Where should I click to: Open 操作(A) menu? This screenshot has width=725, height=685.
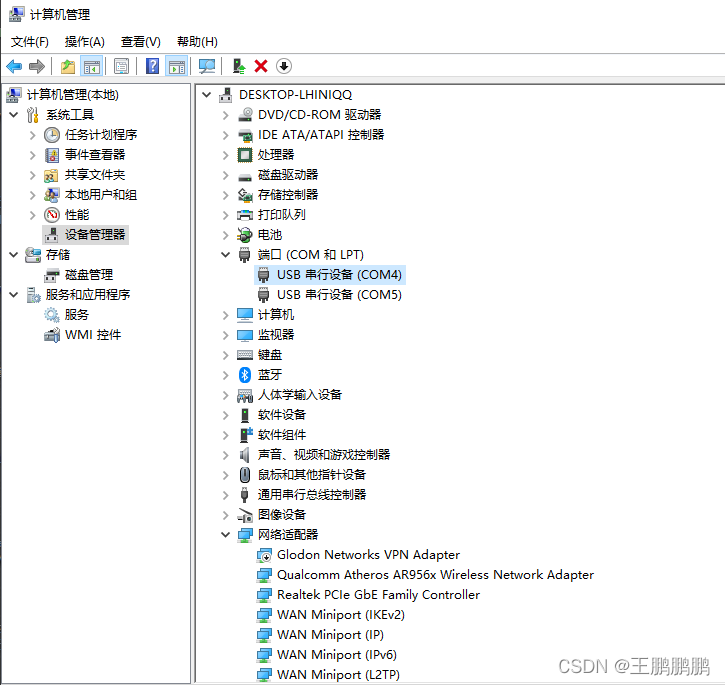pos(85,42)
